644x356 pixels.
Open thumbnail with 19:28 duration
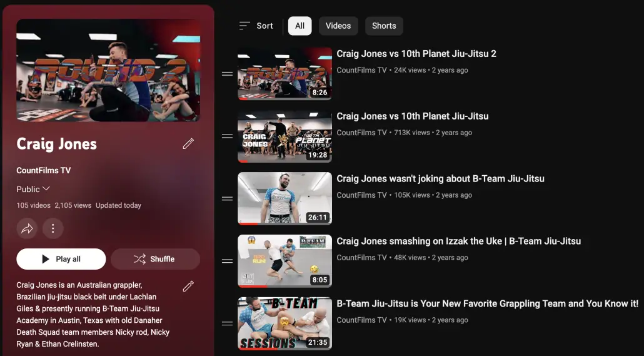click(284, 136)
